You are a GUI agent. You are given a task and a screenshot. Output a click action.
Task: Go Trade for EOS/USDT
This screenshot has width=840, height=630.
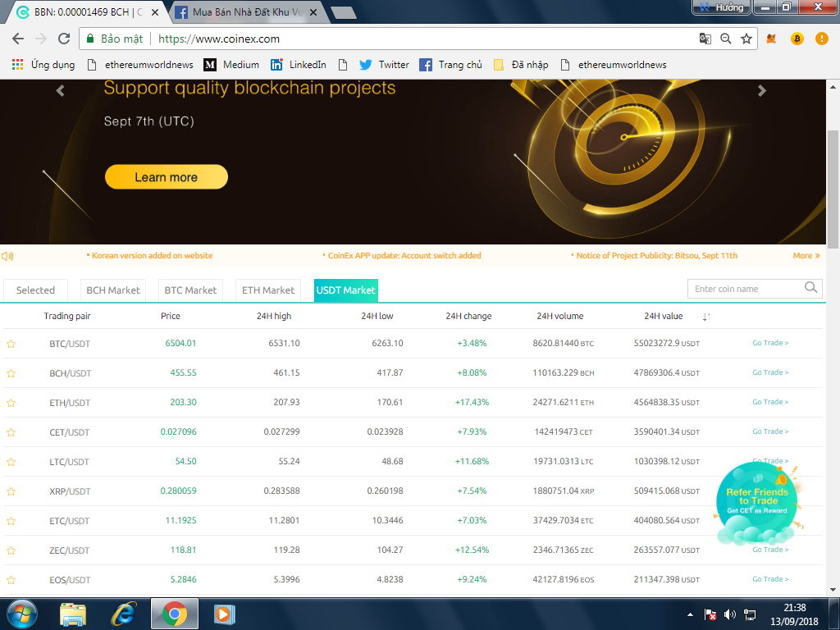pyautogui.click(x=770, y=579)
